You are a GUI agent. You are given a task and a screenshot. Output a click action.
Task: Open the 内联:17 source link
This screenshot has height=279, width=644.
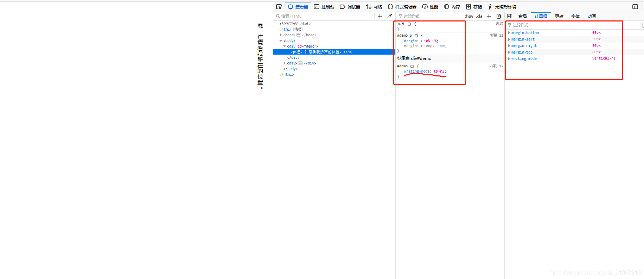point(496,66)
